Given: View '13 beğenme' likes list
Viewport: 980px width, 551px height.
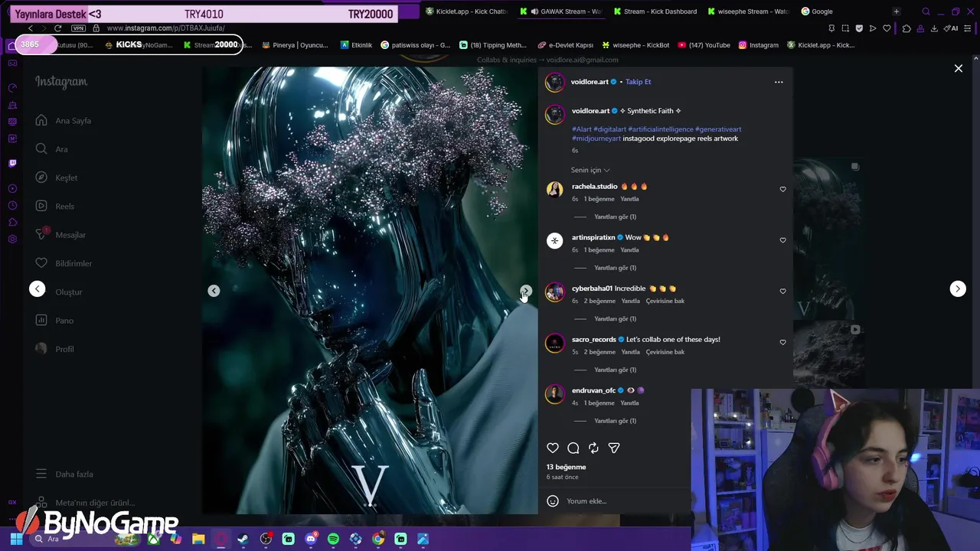Looking at the screenshot, I should [567, 467].
